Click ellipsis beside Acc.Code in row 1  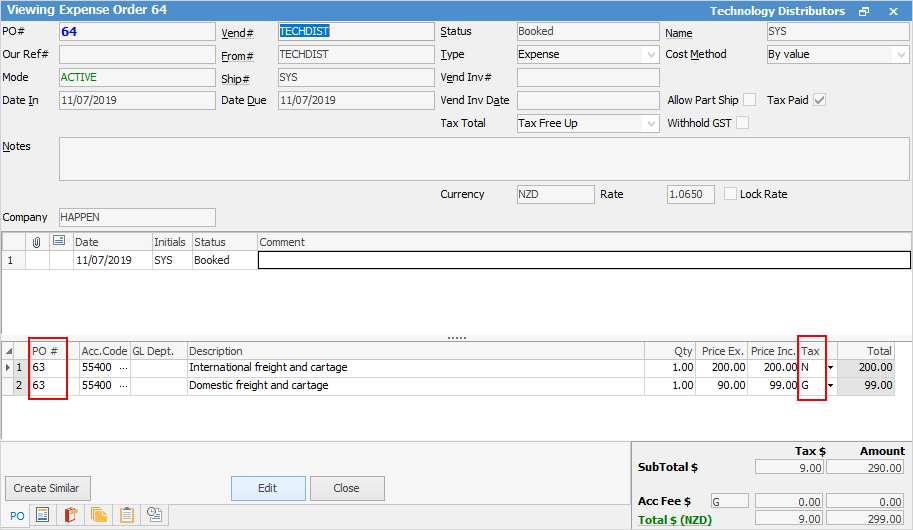pos(123,368)
